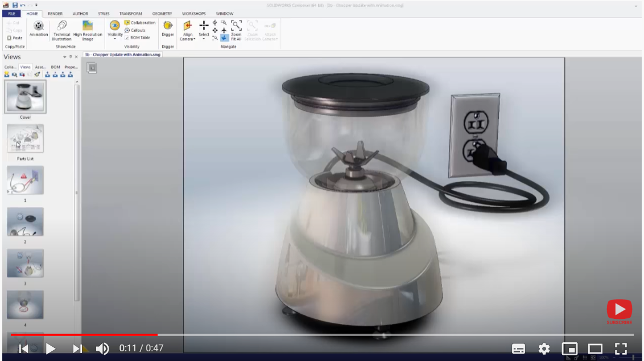This screenshot has width=644, height=361.
Task: Click the Paste button in Copy/Paste group
Action: pyautogui.click(x=15, y=38)
